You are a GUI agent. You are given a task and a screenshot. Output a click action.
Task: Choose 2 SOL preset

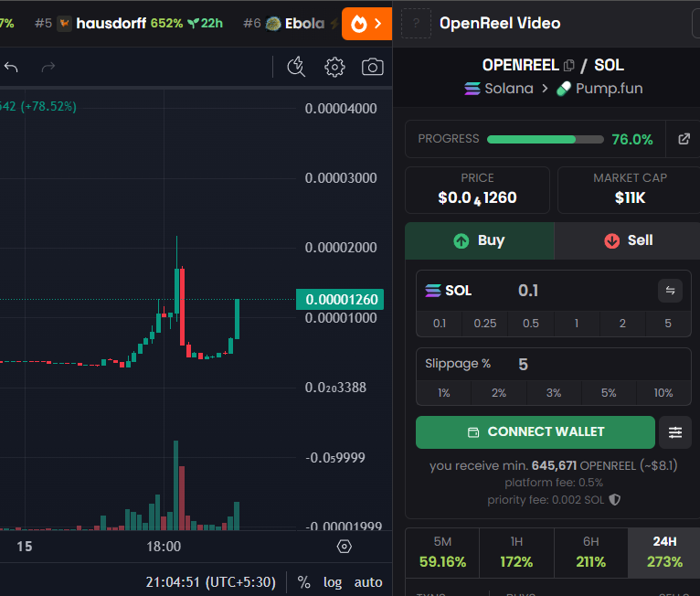(x=622, y=324)
